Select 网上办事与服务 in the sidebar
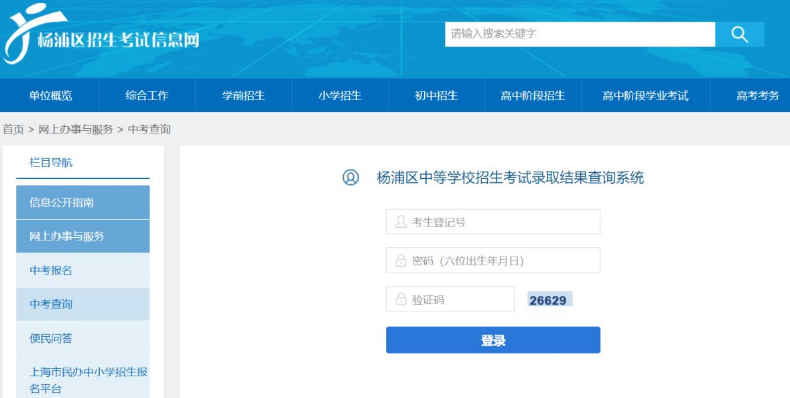The image size is (790, 398). 83,236
